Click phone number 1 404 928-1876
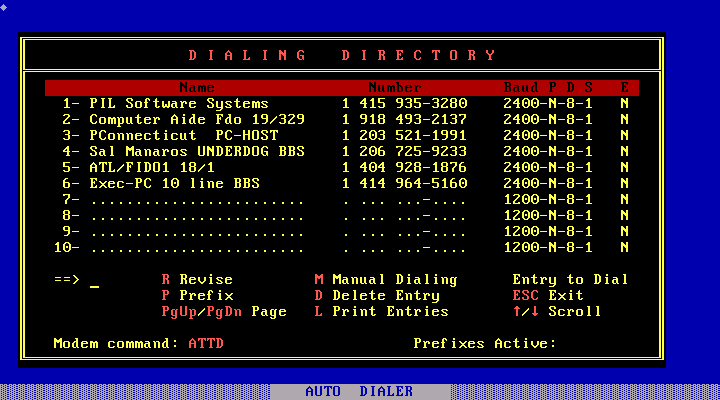The height and width of the screenshot is (400, 720). 405,168
